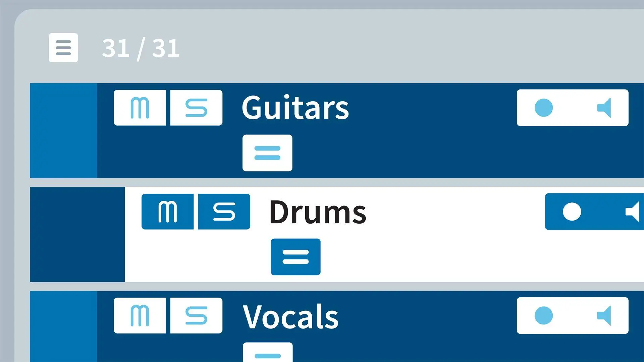The height and width of the screenshot is (362, 644).
Task: Mute the Drums track
Action: click(x=168, y=212)
